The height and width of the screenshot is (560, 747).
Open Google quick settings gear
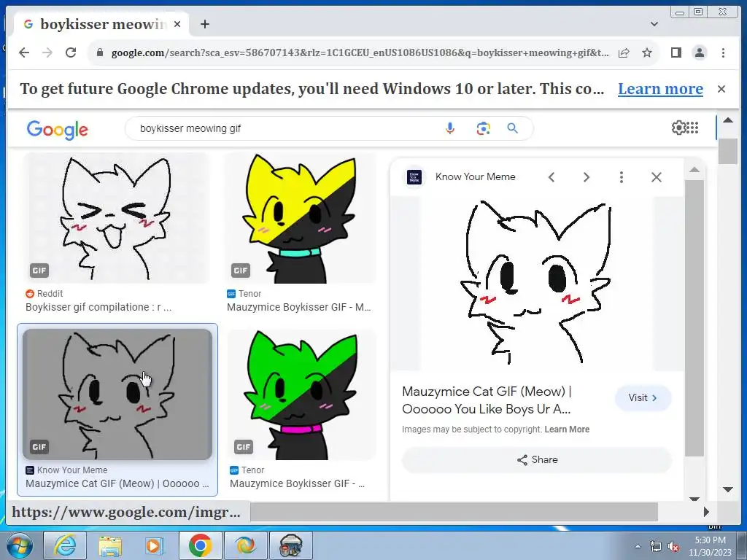[x=678, y=128]
